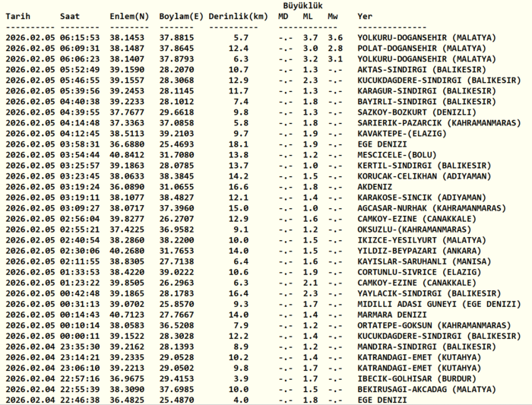Click the Tarih column header
Image resolution: width=532 pixels, height=405 pixels.
click(18, 16)
